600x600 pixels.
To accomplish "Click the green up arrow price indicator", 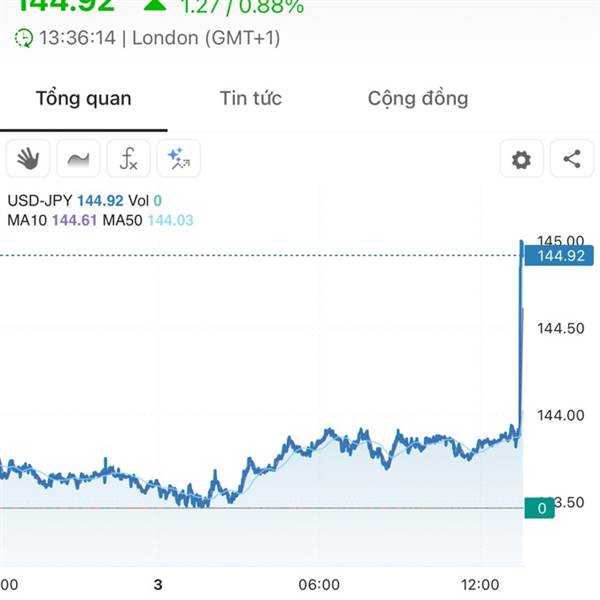I will click(x=155, y=5).
